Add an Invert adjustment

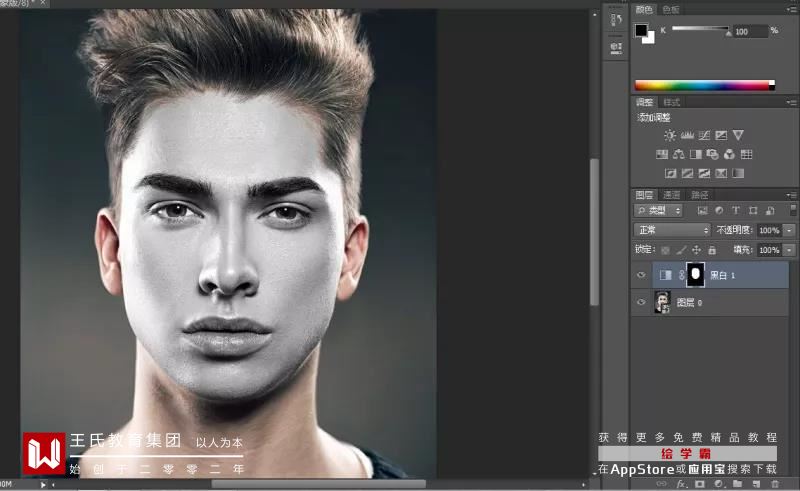coord(670,174)
